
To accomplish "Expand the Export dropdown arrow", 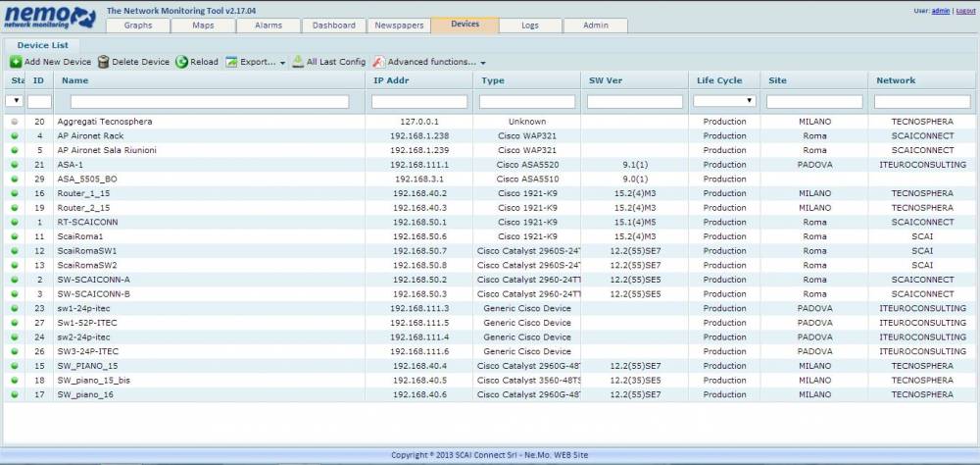I will point(282,63).
